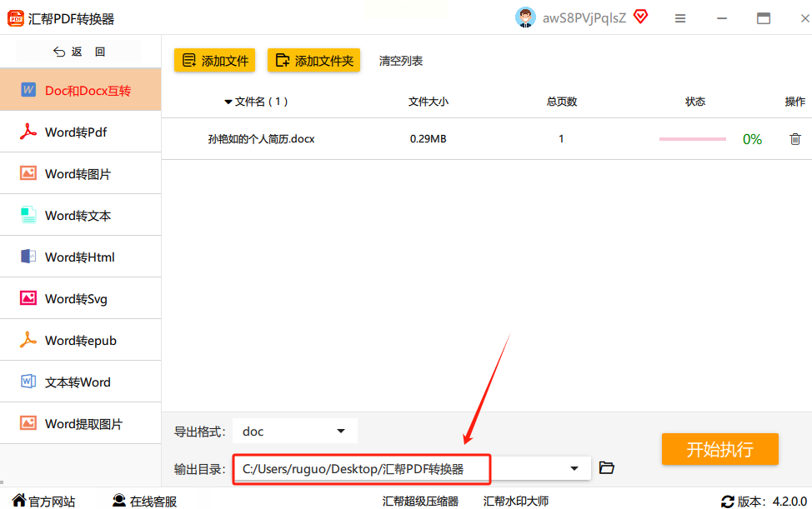Select Word转Pdf in the sidebar
The height and width of the screenshot is (509, 812).
tap(81, 132)
